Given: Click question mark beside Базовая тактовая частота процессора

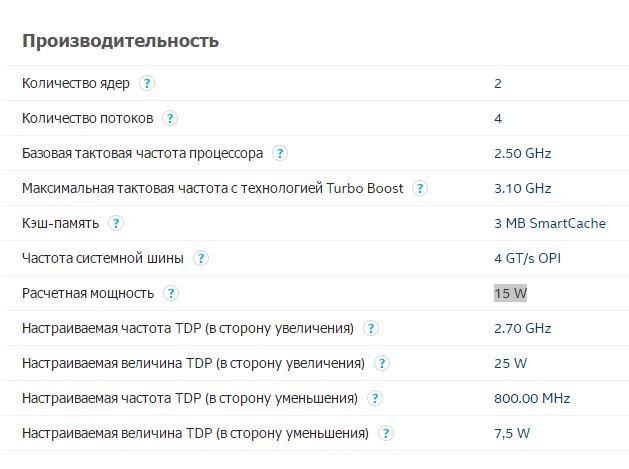Looking at the screenshot, I should (280, 153).
